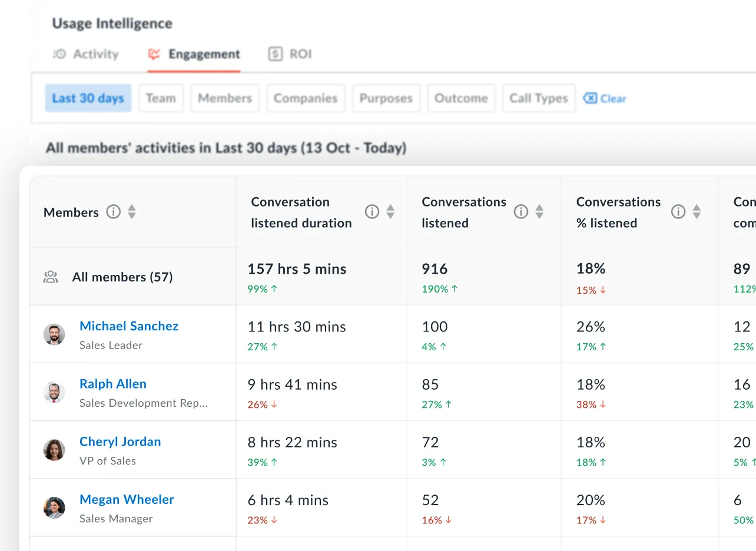This screenshot has width=756, height=551.
Task: Click the All members group icon
Action: tap(51, 277)
